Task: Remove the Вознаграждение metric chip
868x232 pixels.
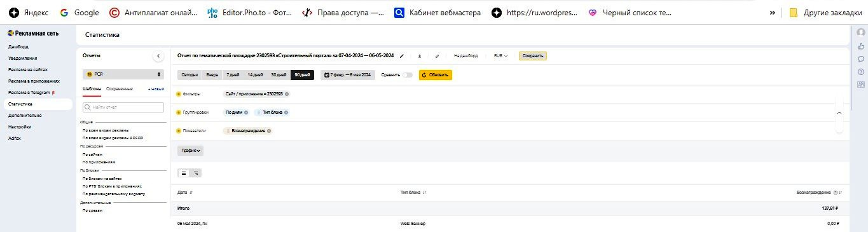Action: pos(269,131)
